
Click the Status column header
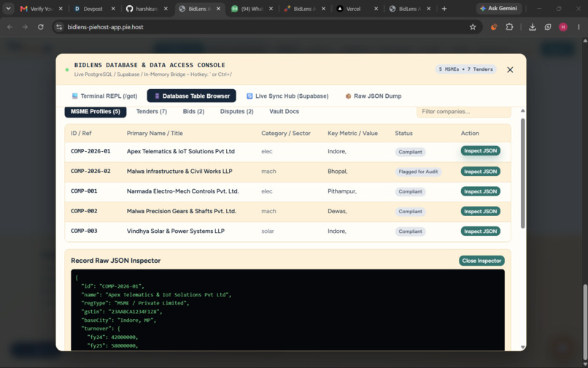403,134
